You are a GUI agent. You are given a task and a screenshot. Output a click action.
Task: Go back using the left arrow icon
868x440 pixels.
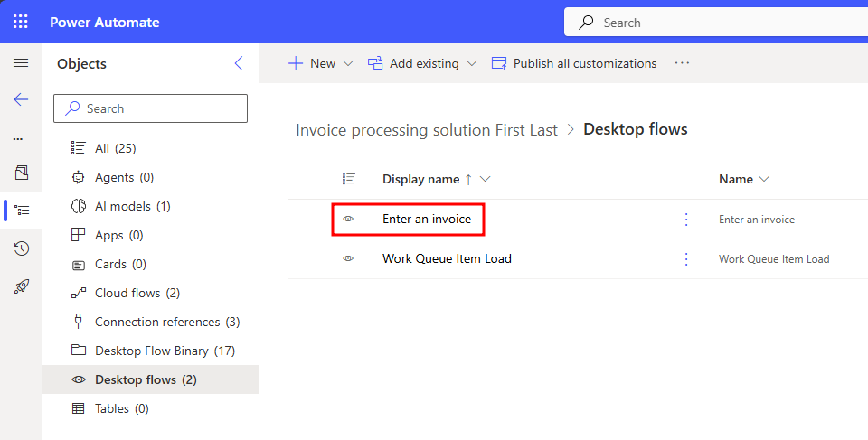pyautogui.click(x=21, y=99)
